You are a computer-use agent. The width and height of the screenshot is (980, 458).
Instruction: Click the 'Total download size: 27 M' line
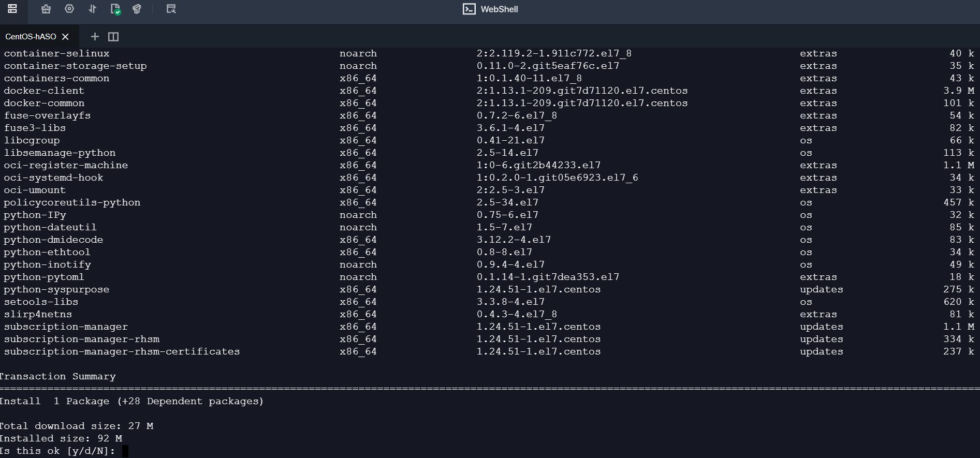click(77, 426)
